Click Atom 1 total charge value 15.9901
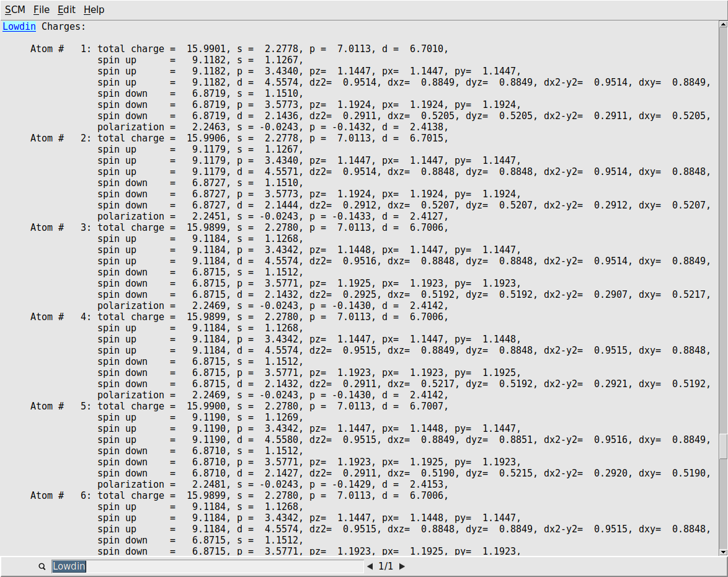This screenshot has height=577, width=728. tap(206, 49)
